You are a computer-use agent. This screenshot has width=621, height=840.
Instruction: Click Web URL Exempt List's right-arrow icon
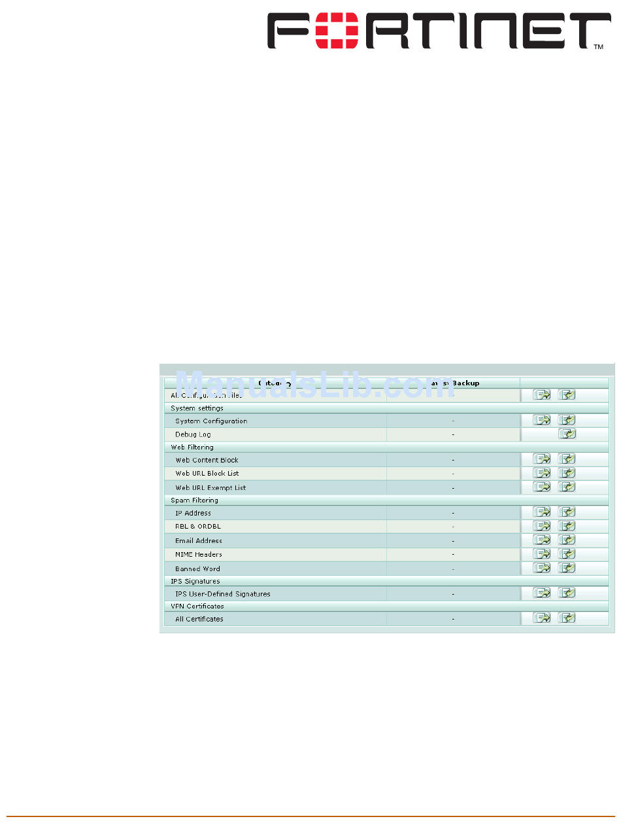(x=542, y=487)
